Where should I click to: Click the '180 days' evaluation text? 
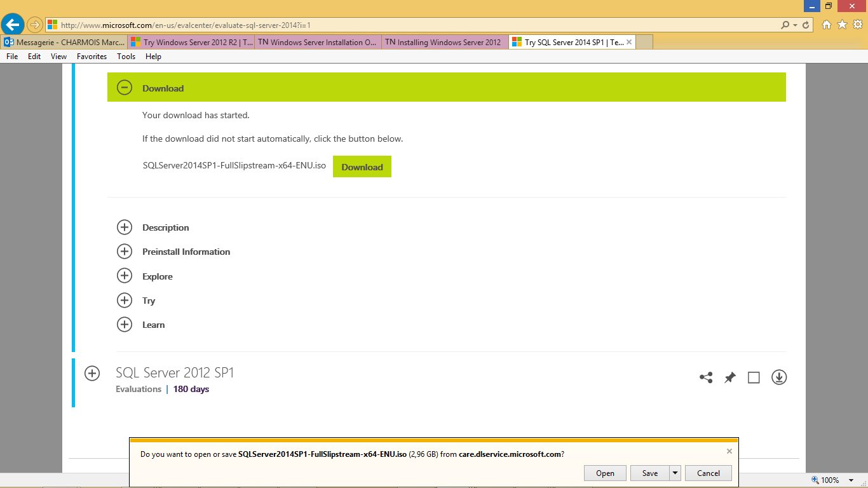191,389
